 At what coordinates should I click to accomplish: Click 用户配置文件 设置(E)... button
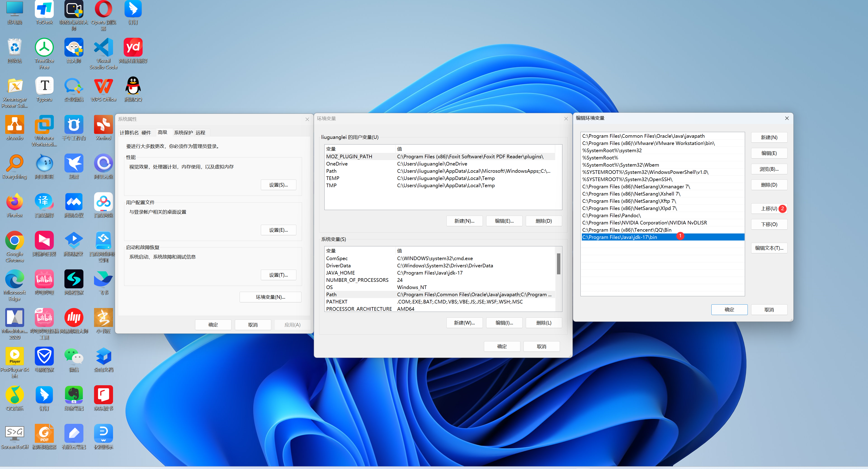[x=278, y=230]
